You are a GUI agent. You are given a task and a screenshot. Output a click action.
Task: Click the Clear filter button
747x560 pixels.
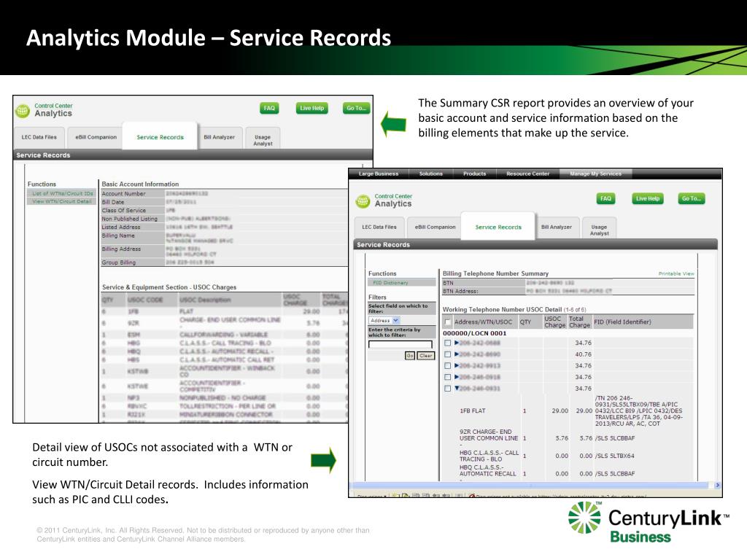tap(426, 356)
